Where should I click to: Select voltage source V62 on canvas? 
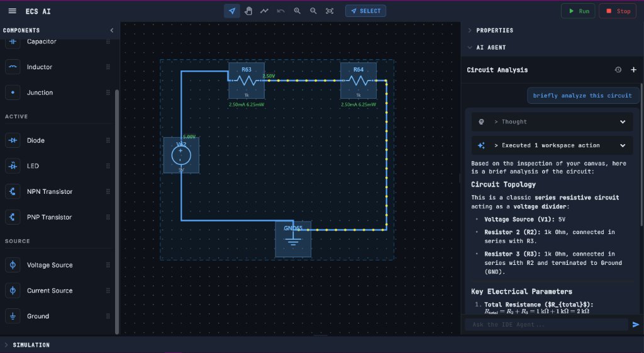click(181, 155)
